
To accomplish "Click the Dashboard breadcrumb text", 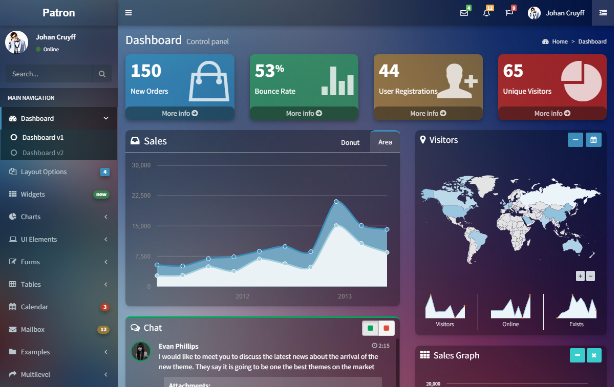I will pos(592,42).
